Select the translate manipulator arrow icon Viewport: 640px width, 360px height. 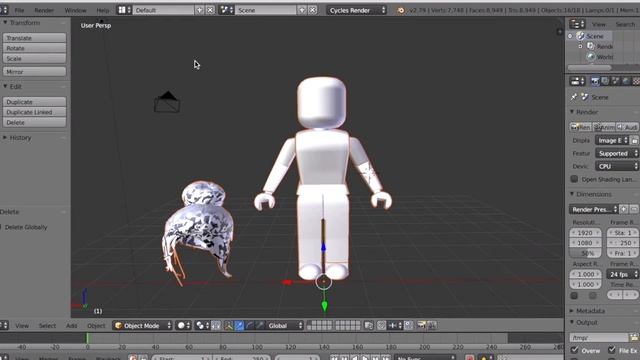click(239, 325)
